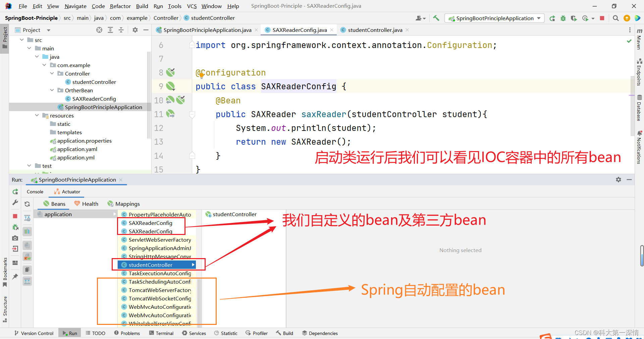Open the Terminal tool window
Viewport: 644px width, 339px height.
[x=161, y=333]
